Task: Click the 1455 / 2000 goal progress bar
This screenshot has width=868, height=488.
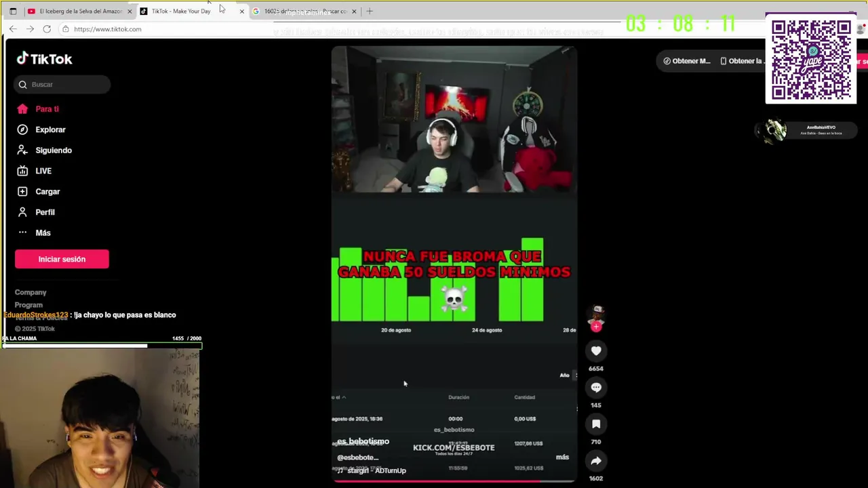Action: tap(102, 346)
